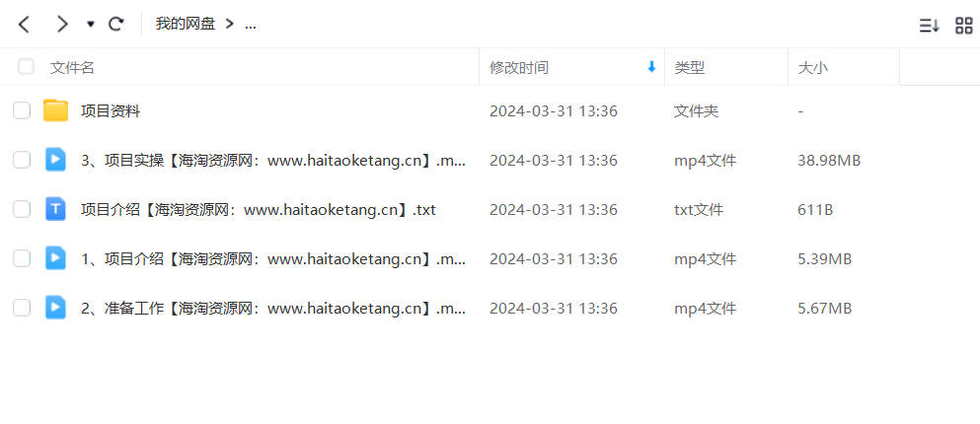This screenshot has height=424, width=980.
Task: Click mp4文件 type in 1、项目介绍 row
Action: 705,259
